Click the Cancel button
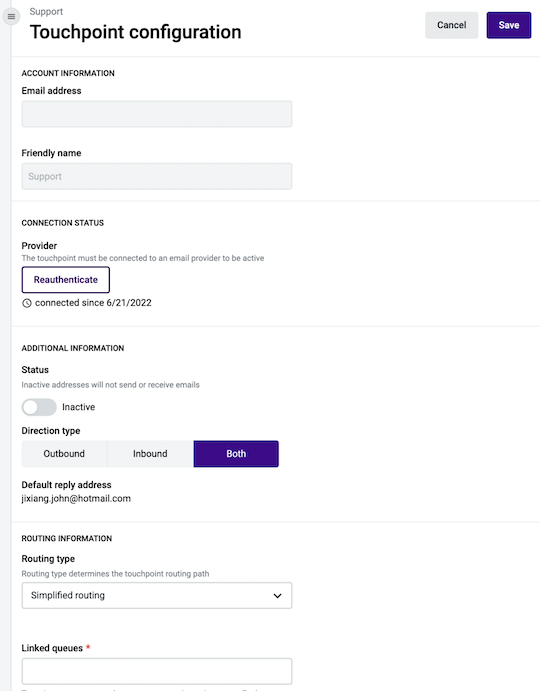 pyautogui.click(x=451, y=25)
